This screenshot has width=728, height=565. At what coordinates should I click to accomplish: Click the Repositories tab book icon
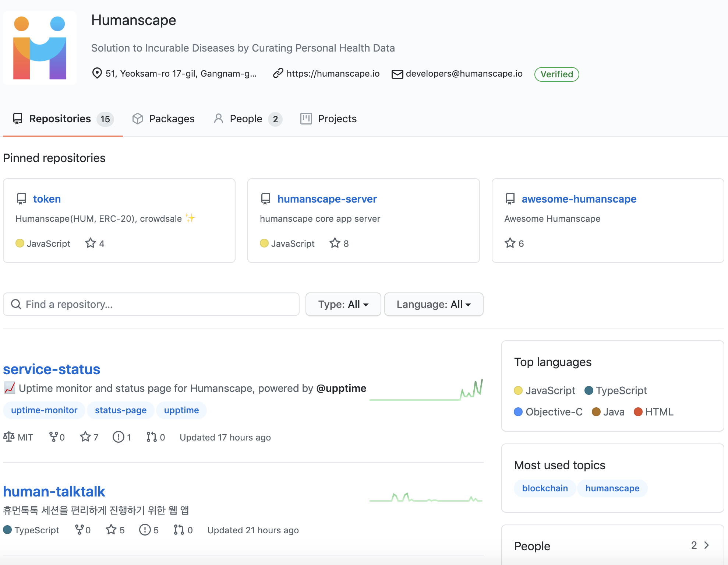point(18,119)
